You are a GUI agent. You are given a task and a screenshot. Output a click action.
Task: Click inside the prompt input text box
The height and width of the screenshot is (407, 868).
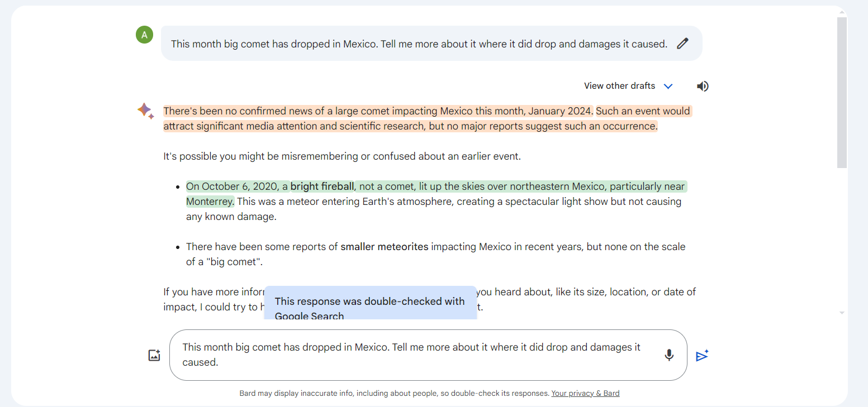(414, 355)
